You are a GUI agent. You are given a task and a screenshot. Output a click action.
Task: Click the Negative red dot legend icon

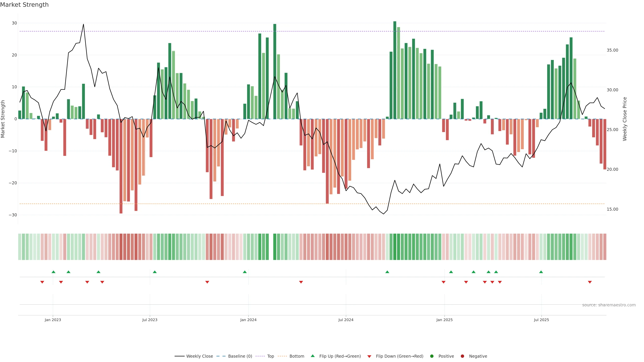[x=462, y=356]
